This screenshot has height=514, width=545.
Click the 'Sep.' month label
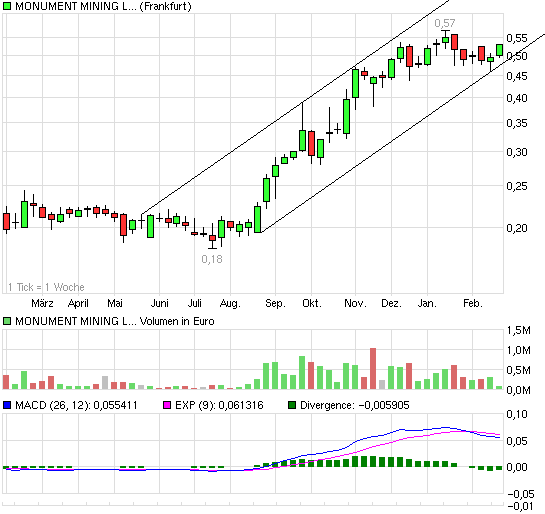(x=275, y=303)
